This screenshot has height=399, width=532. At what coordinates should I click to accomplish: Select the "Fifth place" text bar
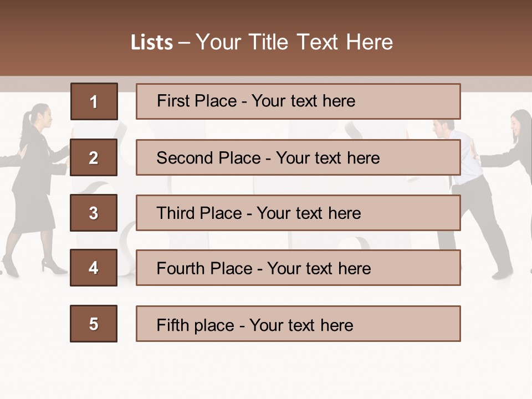(298, 324)
